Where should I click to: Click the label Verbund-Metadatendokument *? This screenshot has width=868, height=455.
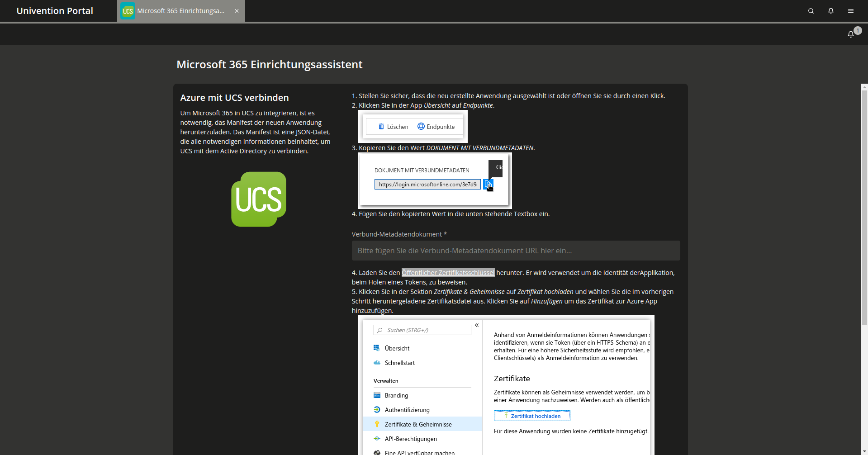click(399, 234)
